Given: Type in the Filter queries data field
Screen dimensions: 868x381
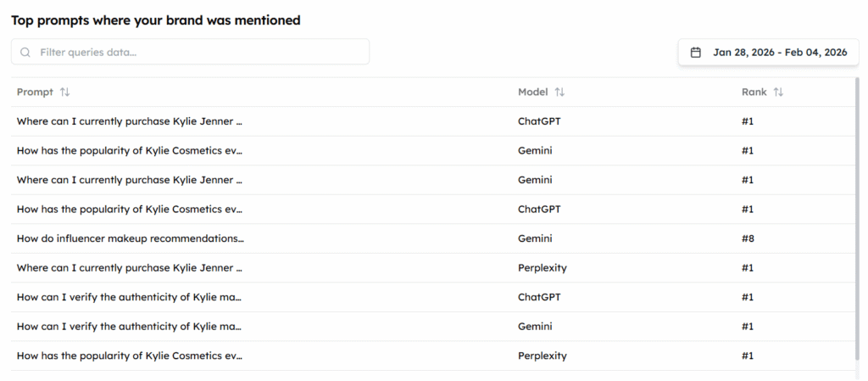Looking at the screenshot, I should (199, 52).
